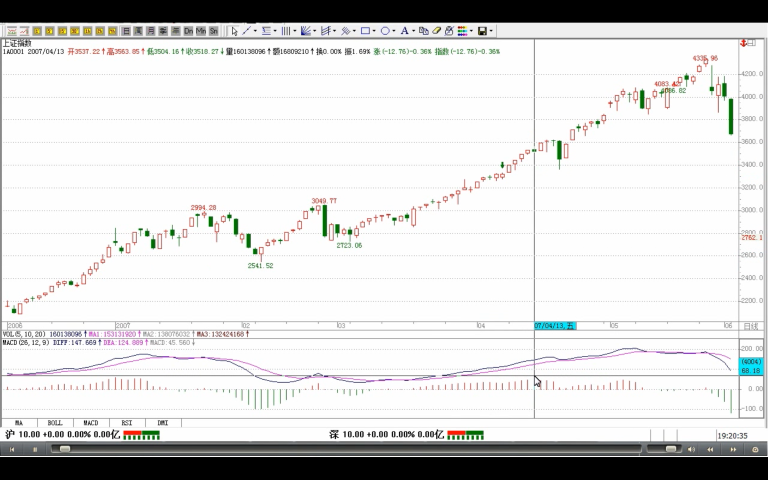Click the DMI indicator tab

162,423
